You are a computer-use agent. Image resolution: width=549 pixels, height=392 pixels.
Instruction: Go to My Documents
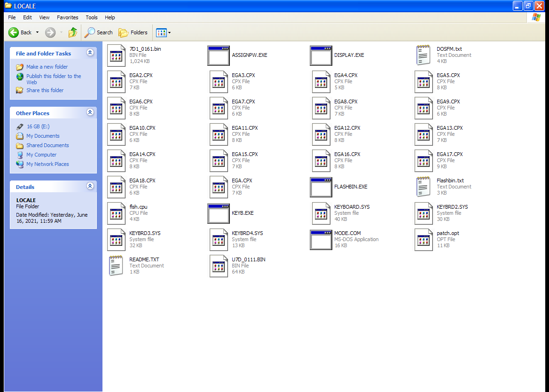pos(43,136)
